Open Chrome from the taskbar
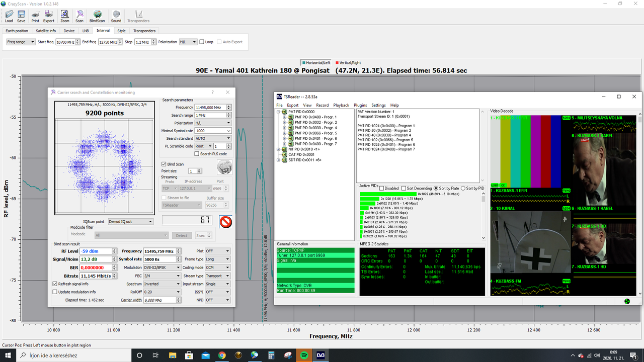 [x=222, y=355]
